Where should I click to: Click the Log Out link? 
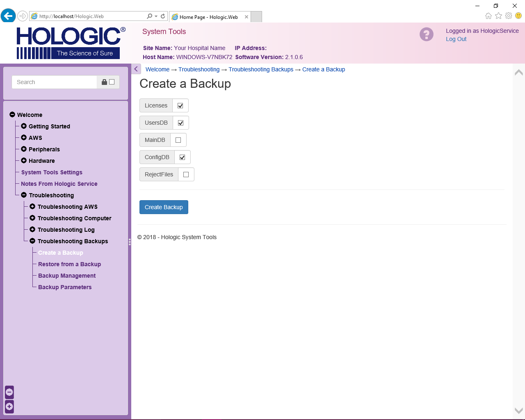[x=456, y=39]
